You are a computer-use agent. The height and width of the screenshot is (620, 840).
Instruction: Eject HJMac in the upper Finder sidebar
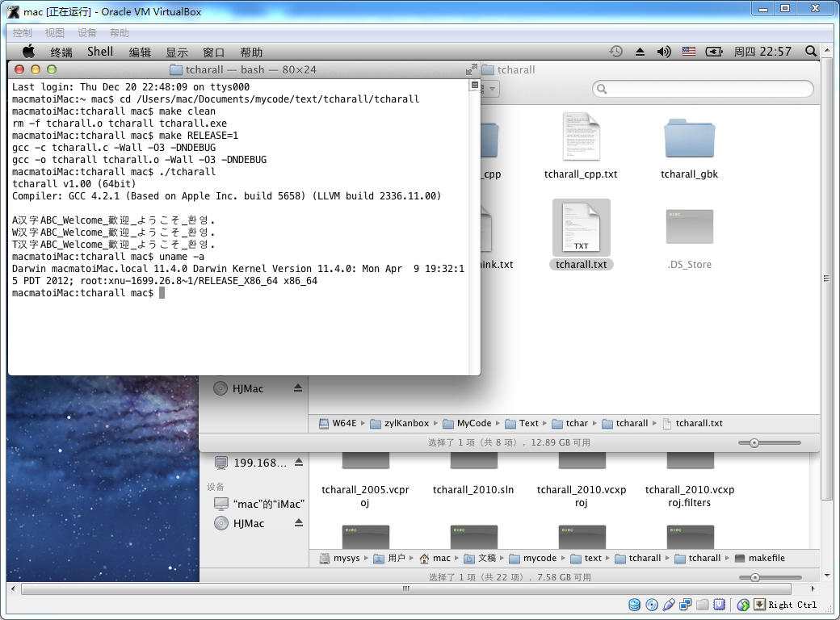point(298,388)
